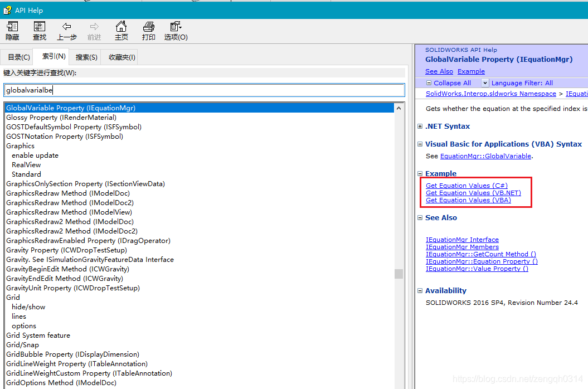Select Gravity Property (ICWDropTestSetup) entry

click(66, 250)
